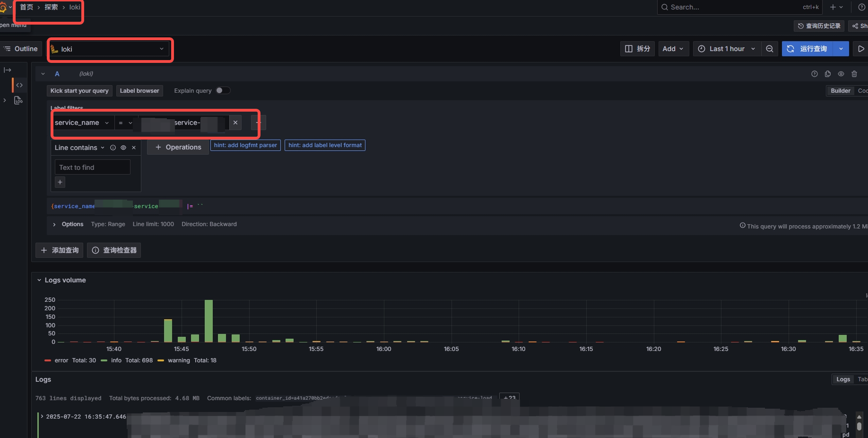The width and height of the screenshot is (868, 438).
Task: Delete query A with the trash icon
Action: pyautogui.click(x=854, y=74)
